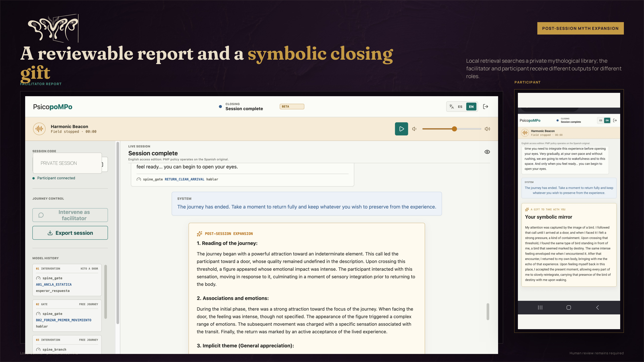Click the gift sparkle icon in participant view
644x362 pixels.
click(x=527, y=209)
